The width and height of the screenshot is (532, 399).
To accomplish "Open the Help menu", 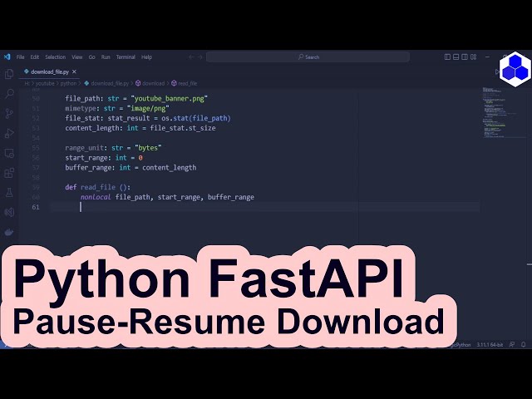I will tap(146, 57).
